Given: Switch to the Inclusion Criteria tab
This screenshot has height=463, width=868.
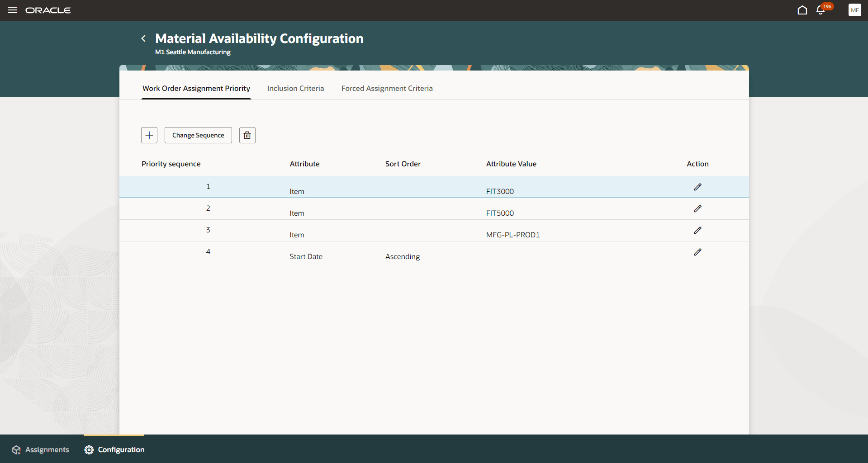Looking at the screenshot, I should point(295,88).
